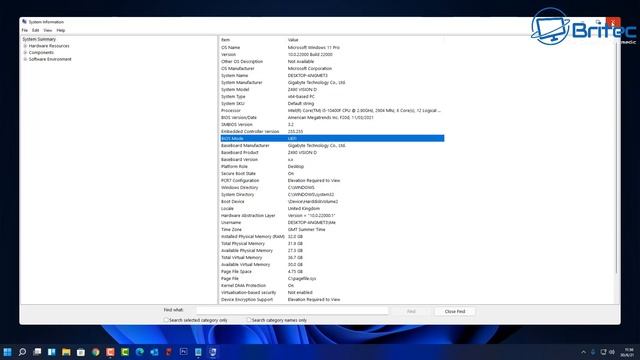640x360 pixels.
Task: Tick Search category names only checkbox
Action: point(249,320)
